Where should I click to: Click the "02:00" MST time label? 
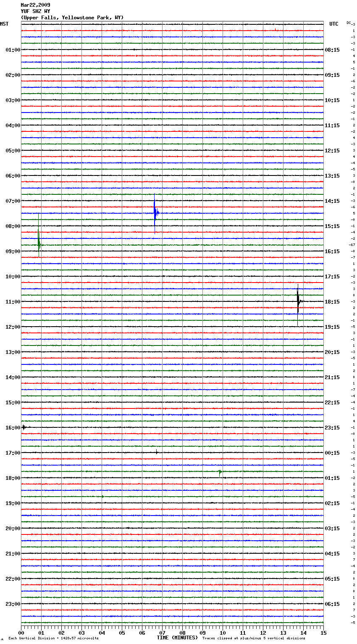[13, 75]
